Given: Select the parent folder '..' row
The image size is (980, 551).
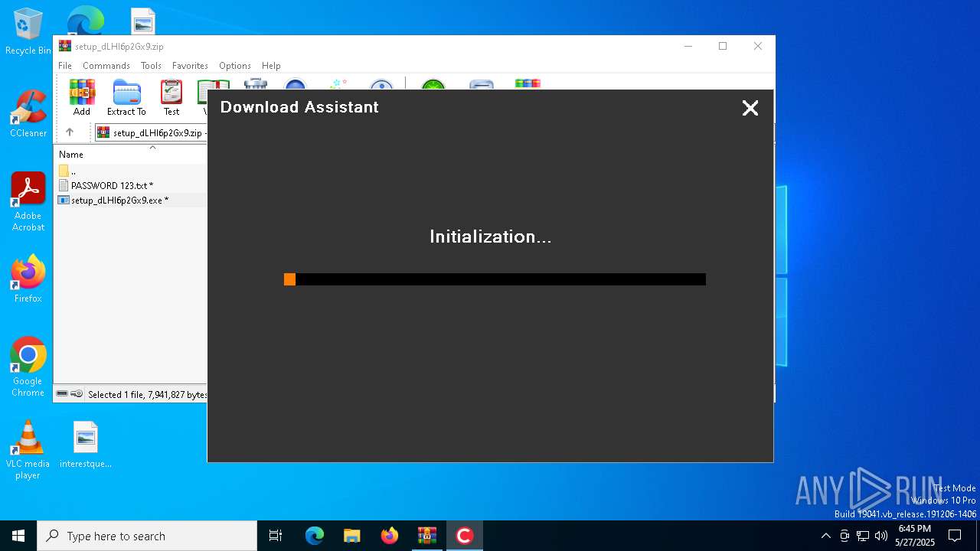Looking at the screenshot, I should [x=132, y=171].
